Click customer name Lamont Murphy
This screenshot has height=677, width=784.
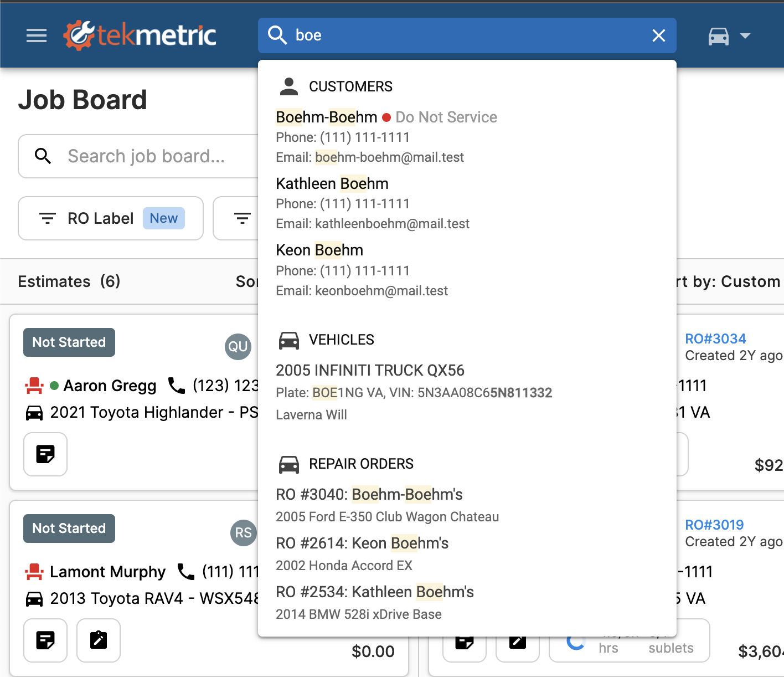(107, 572)
